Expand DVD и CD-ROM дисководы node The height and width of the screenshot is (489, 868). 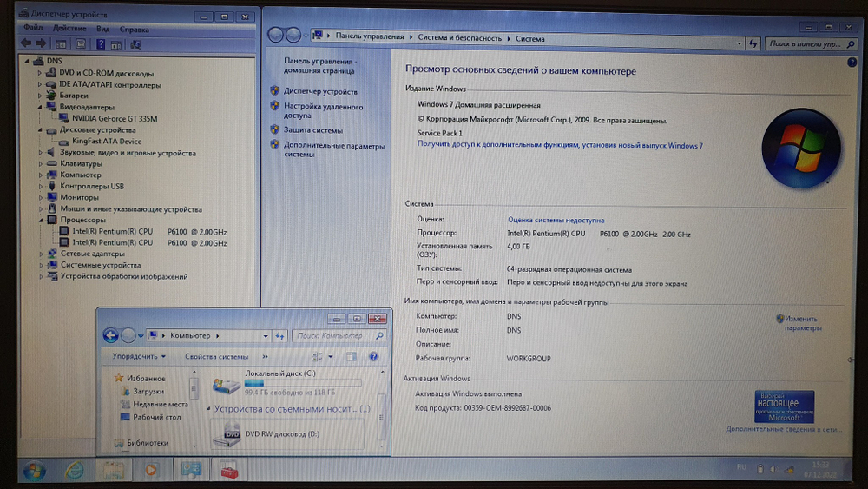40,73
